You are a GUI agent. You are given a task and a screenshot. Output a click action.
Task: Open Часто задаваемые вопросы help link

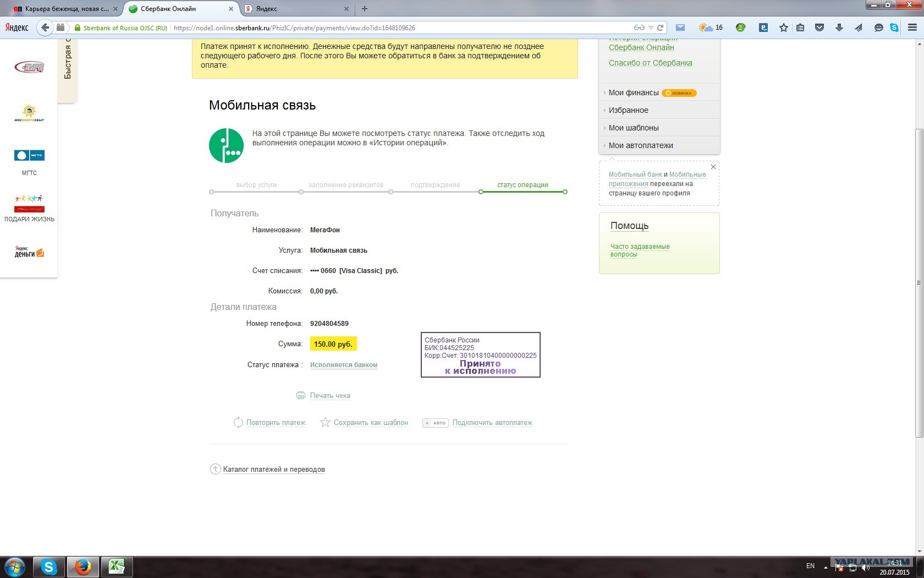coord(640,250)
